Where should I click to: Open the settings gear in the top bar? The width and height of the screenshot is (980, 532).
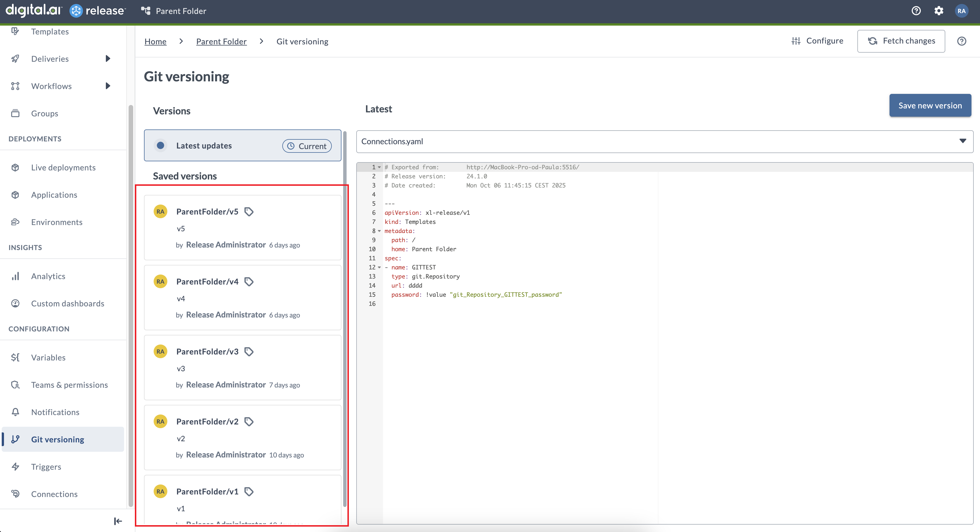click(x=938, y=11)
